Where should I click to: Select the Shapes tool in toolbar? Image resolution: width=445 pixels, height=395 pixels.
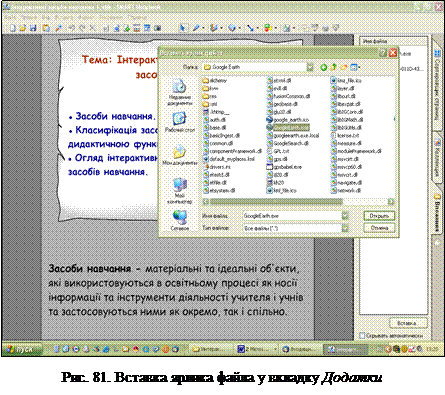tap(268, 28)
